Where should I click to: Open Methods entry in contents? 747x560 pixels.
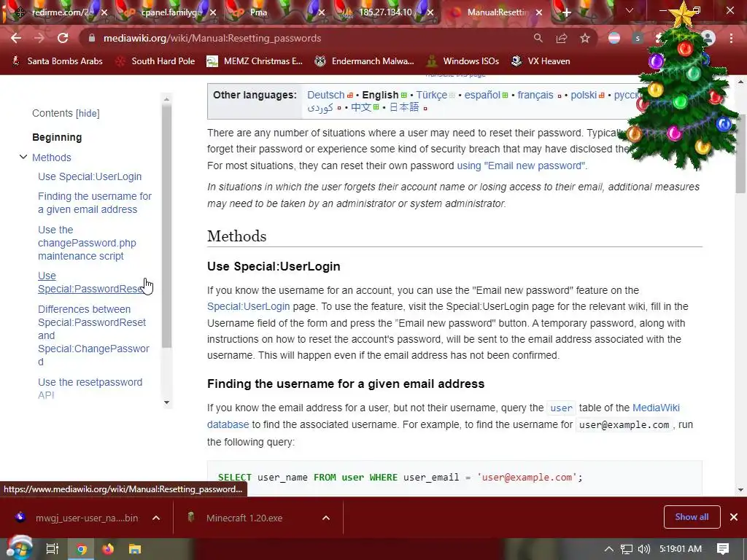pyautogui.click(x=52, y=157)
